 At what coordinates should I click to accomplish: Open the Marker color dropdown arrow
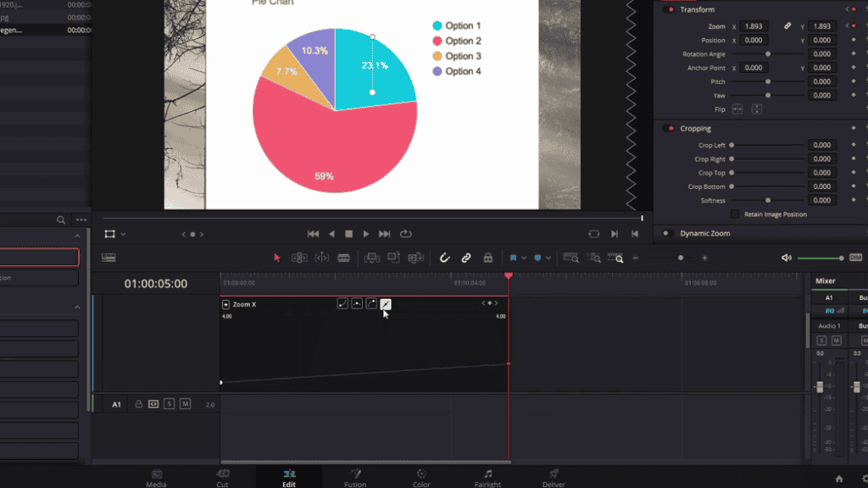548,258
